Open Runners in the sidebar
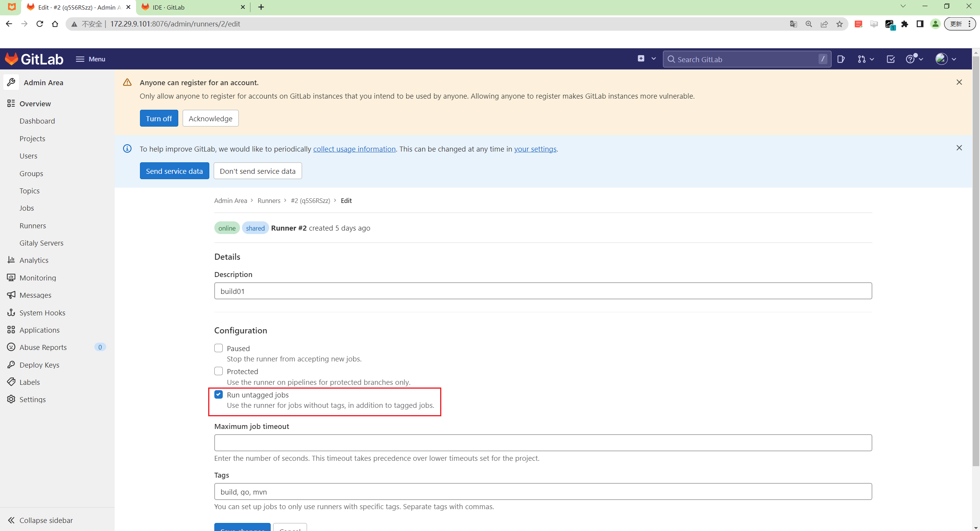980x531 pixels. 33,226
